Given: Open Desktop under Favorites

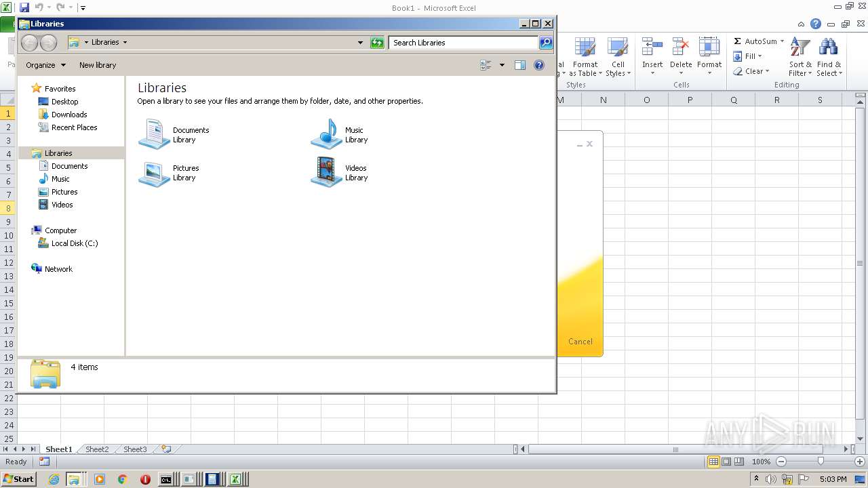Looking at the screenshot, I should (64, 102).
